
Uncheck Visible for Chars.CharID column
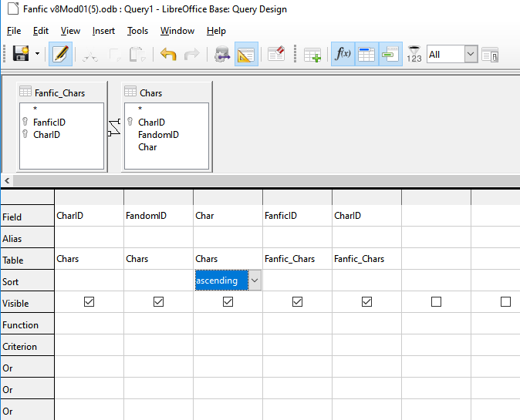[89, 303]
